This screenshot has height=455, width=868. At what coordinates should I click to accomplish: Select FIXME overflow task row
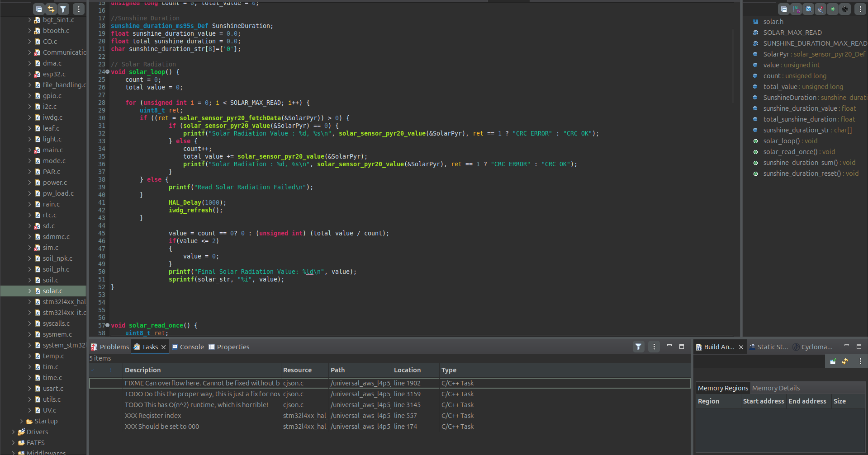389,383
